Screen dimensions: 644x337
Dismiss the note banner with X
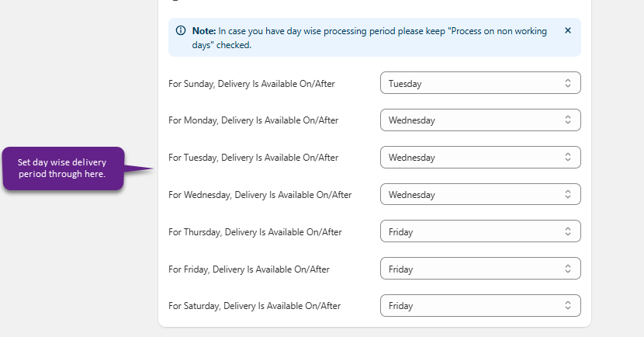tap(567, 31)
